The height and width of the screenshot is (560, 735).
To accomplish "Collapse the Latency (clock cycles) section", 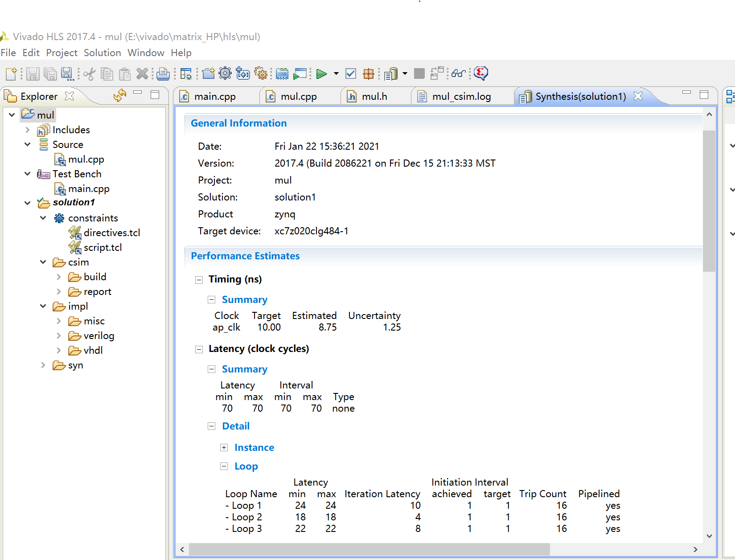I will pos(199,349).
